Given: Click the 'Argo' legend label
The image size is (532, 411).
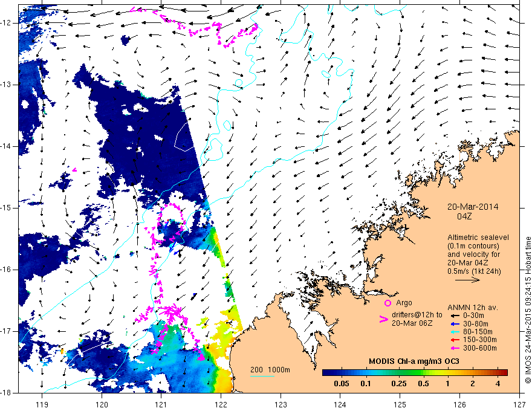Looking at the screenshot, I should click(x=404, y=303).
